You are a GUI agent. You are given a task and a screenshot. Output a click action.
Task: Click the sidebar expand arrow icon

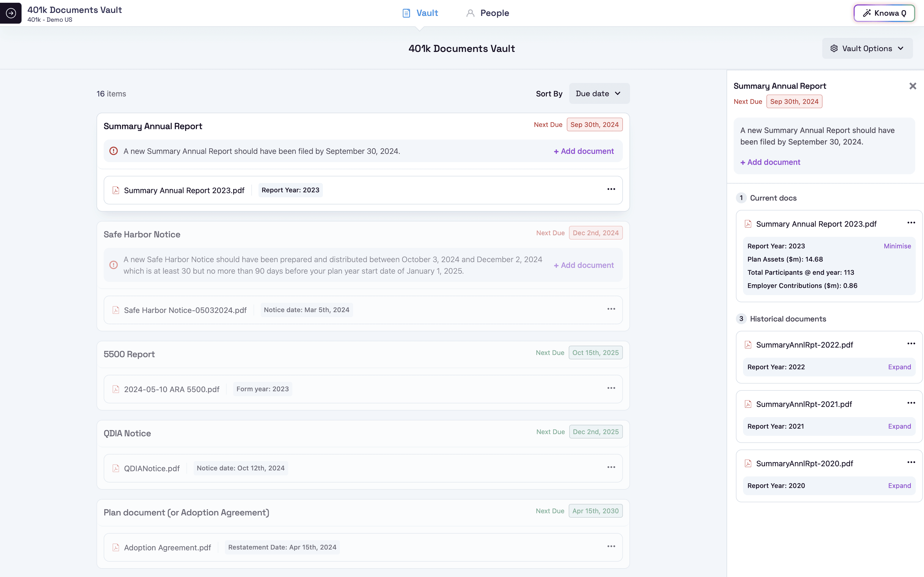pos(11,13)
